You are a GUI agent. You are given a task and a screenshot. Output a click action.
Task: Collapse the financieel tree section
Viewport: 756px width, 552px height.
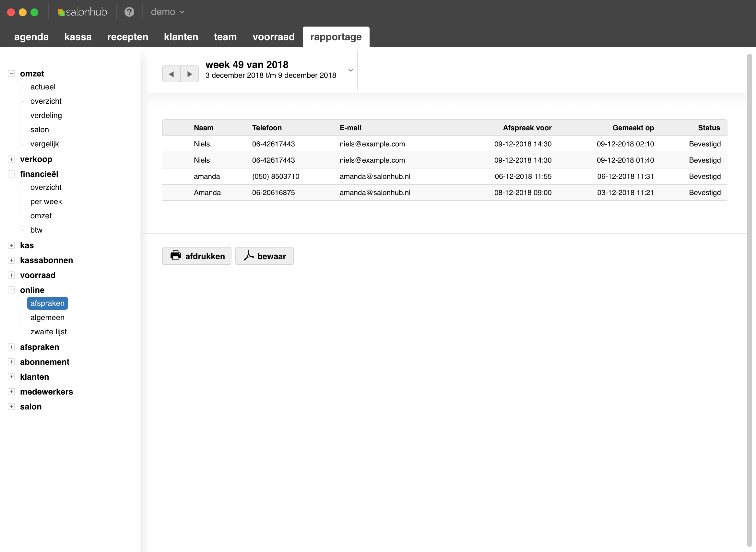[x=11, y=174]
